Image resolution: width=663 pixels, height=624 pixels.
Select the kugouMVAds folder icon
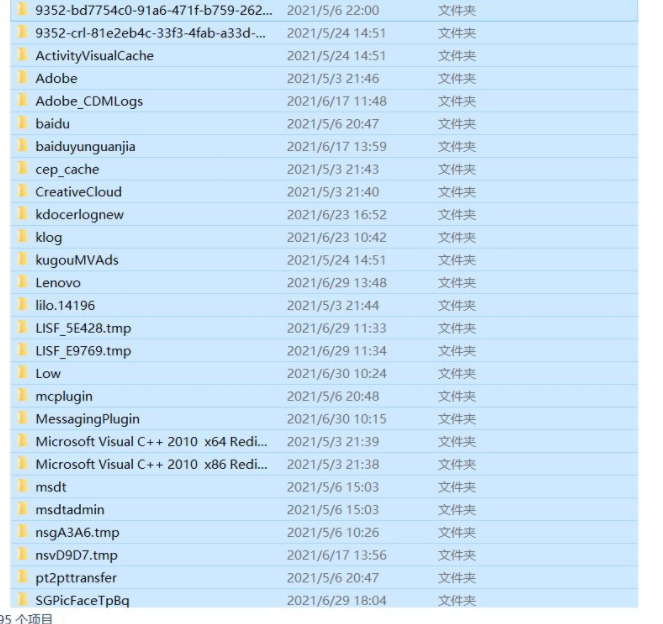22,260
